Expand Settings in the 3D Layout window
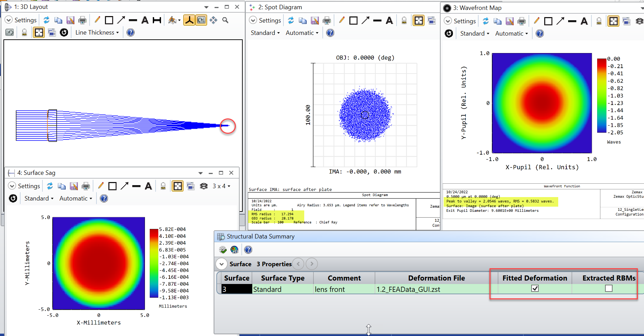Screen dimensions: 644x336 click(21, 20)
